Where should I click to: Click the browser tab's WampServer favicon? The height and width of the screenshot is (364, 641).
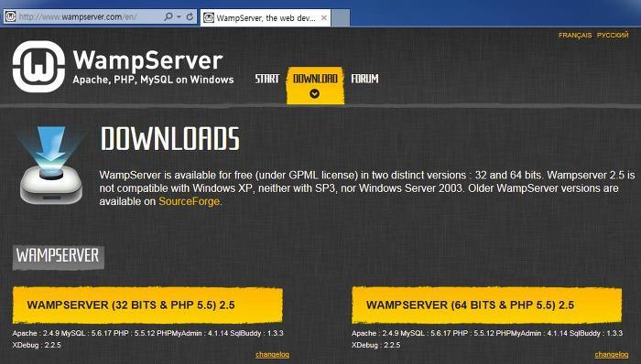point(209,17)
